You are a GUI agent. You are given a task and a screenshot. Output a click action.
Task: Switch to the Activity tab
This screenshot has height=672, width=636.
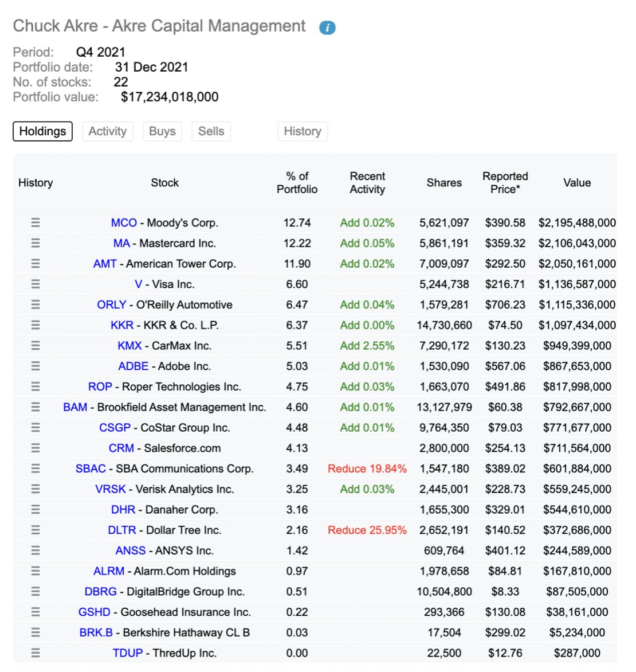tap(108, 131)
